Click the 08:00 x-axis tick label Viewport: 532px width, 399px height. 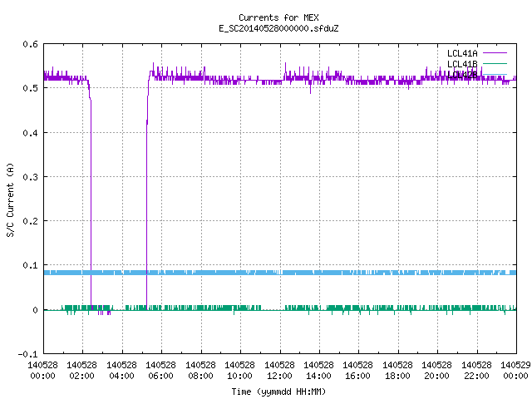(x=200, y=370)
